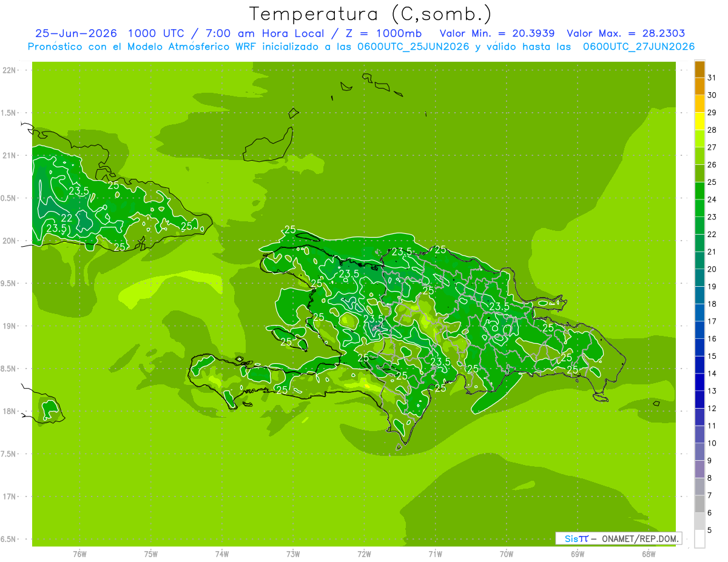The width and height of the screenshot is (728, 562).
Task: Click the '21N' latitude axis label
Action: (x=9, y=155)
